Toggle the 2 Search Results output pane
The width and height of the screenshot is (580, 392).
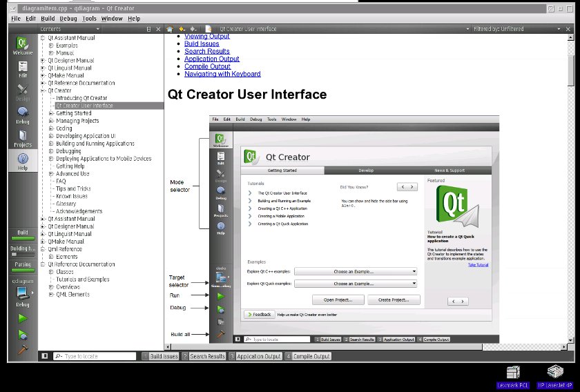pyautogui.click(x=204, y=356)
